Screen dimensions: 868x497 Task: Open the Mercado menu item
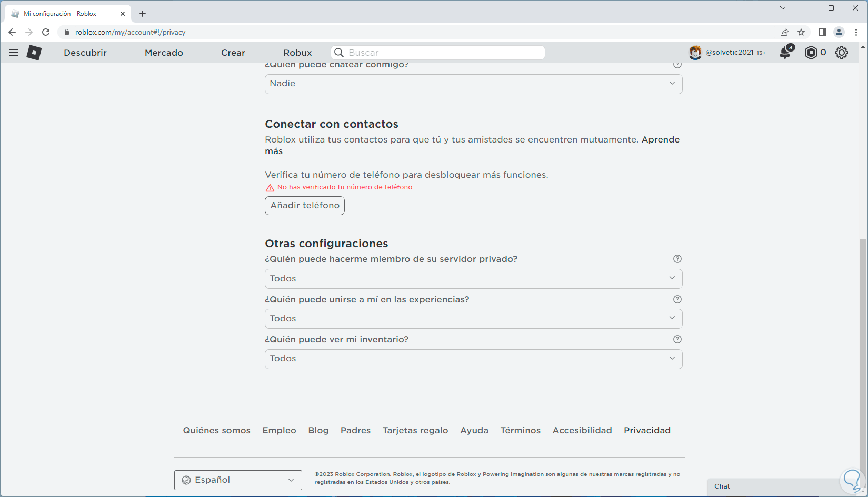164,53
